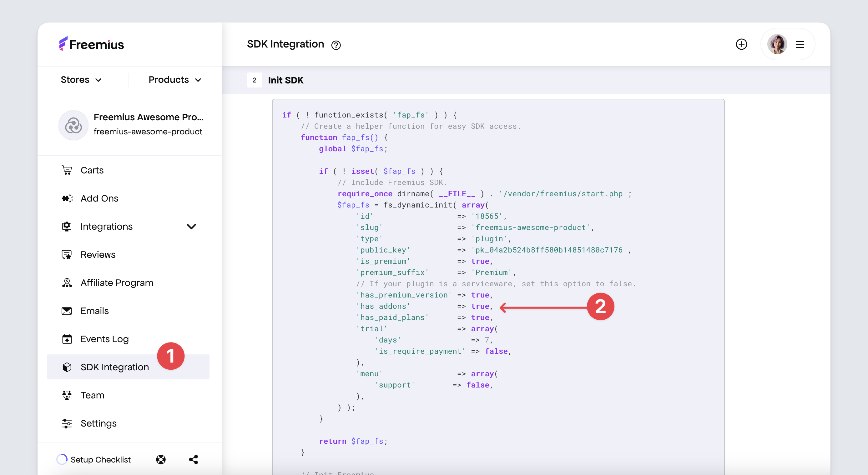
Task: Click the Settings sliders icon
Action: [x=67, y=423]
